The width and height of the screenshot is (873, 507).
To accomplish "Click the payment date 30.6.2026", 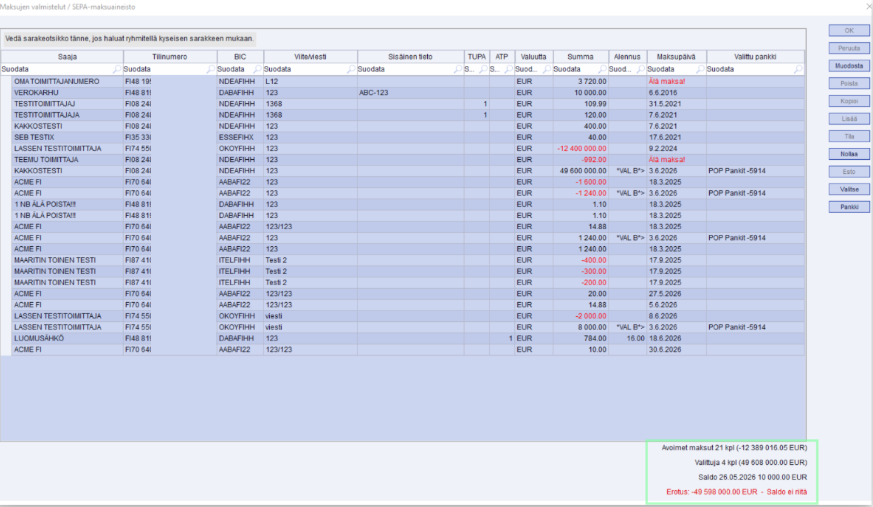I will pyautogui.click(x=665, y=350).
